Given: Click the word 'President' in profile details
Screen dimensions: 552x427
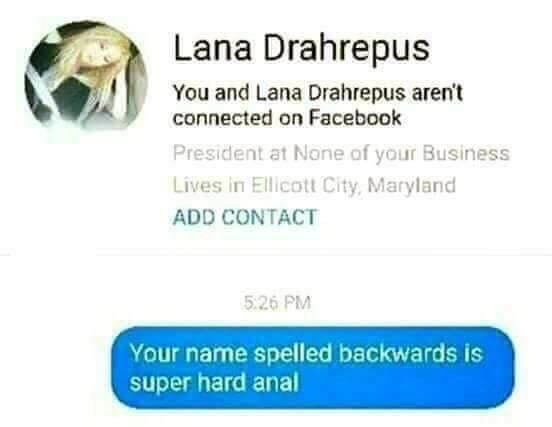Looking at the screenshot, I should [x=218, y=153].
